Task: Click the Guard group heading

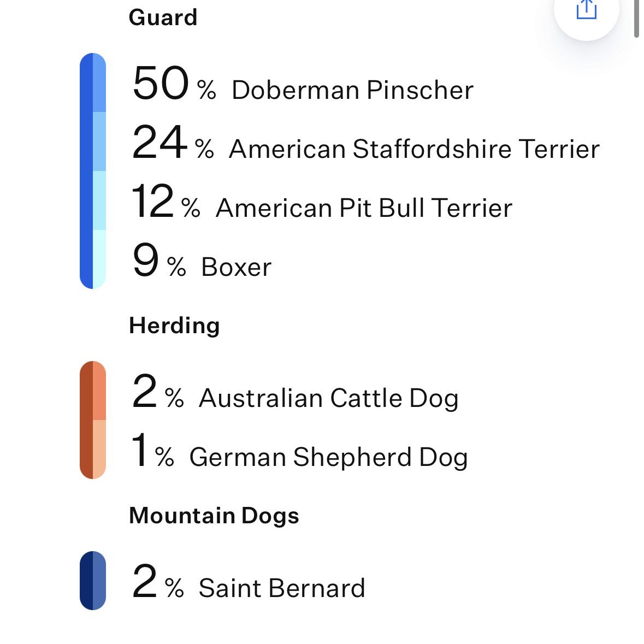Action: (x=163, y=17)
